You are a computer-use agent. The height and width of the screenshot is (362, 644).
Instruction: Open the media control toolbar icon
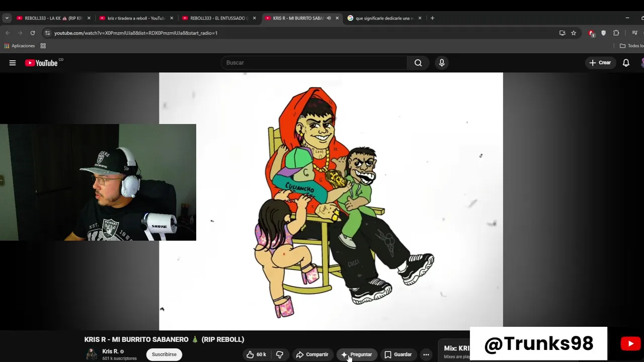[634, 33]
